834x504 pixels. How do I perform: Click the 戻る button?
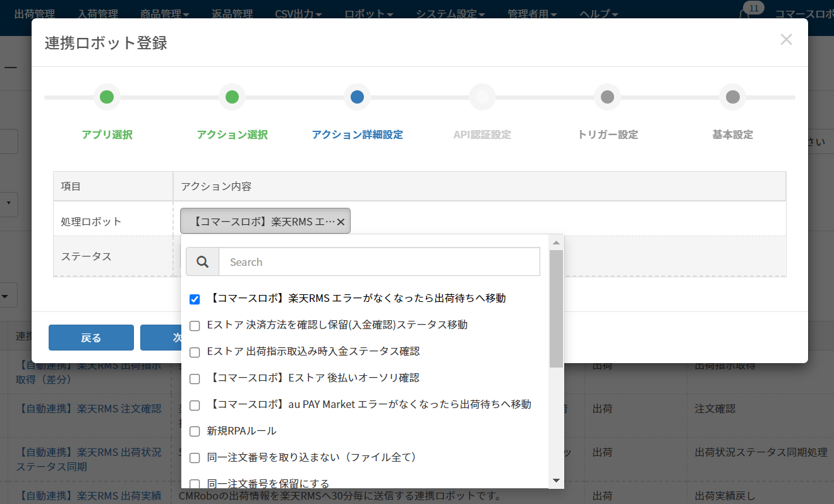(91, 337)
